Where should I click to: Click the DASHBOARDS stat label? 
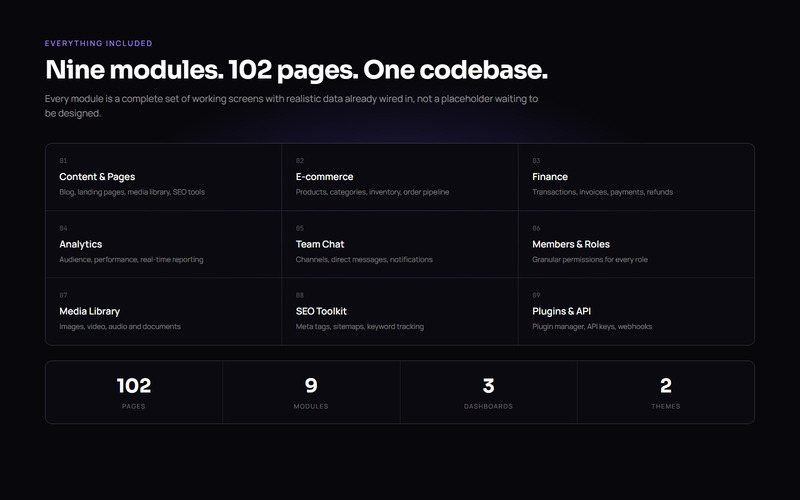[x=488, y=407]
